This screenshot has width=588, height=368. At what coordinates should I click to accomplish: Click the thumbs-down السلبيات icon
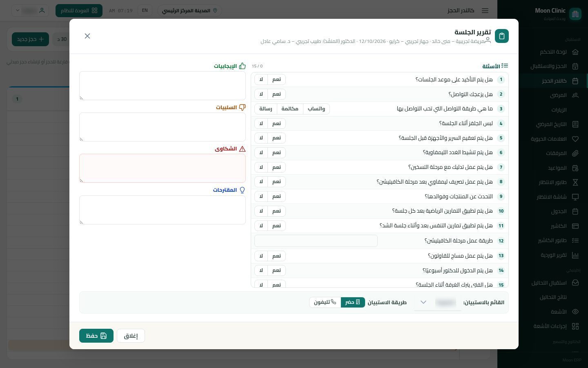242,107
